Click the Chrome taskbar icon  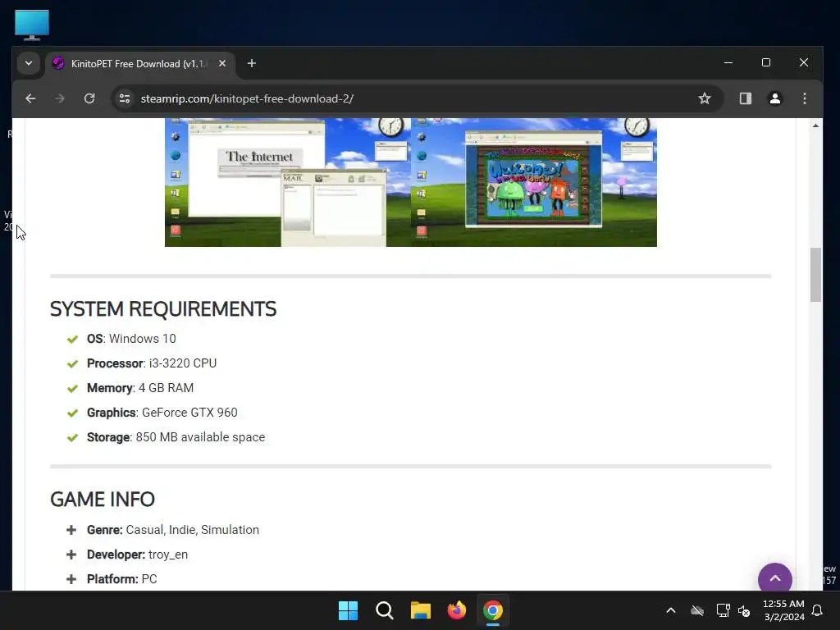[x=493, y=610]
